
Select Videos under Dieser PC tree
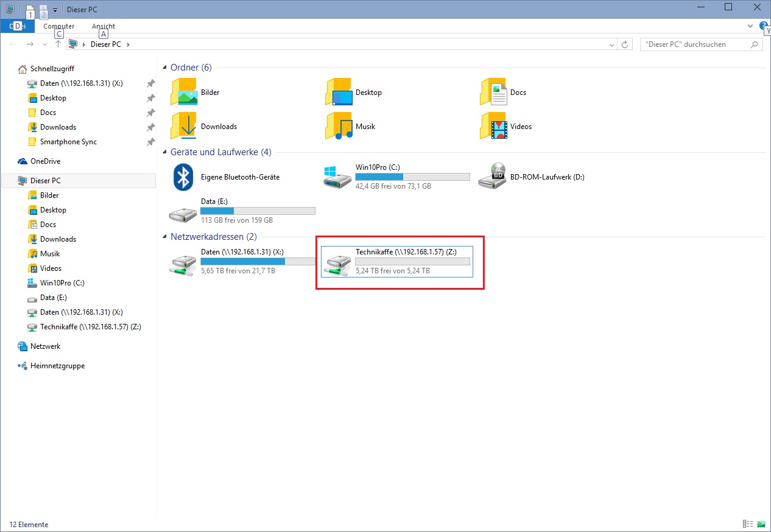point(51,268)
